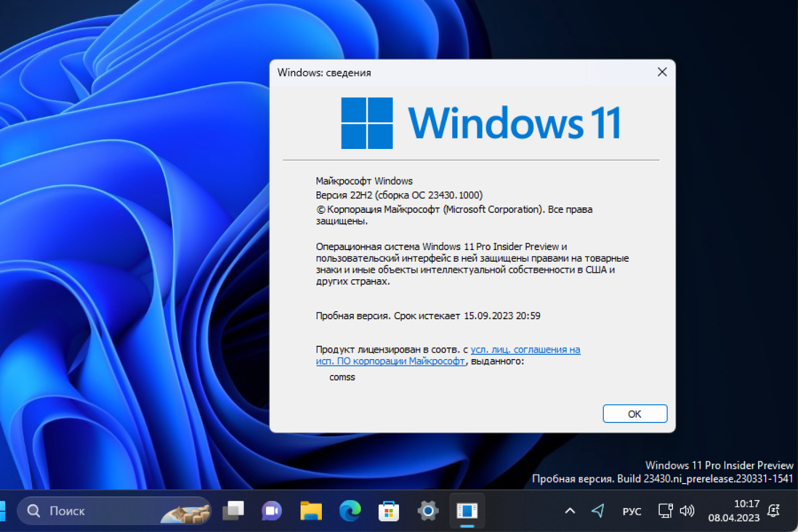The width and height of the screenshot is (798, 532).
Task: Click OK to dismiss the dialog
Action: point(635,413)
